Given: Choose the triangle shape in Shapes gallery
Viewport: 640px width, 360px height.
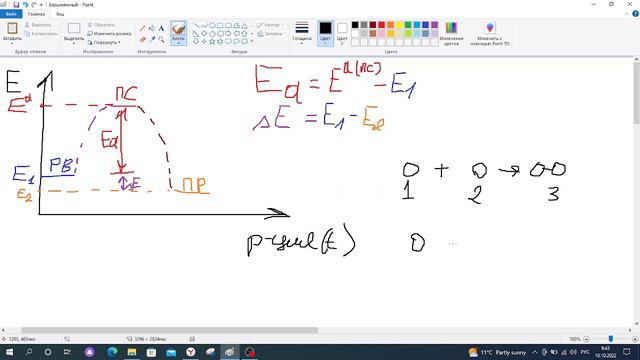Looking at the screenshot, I should 244,25.
